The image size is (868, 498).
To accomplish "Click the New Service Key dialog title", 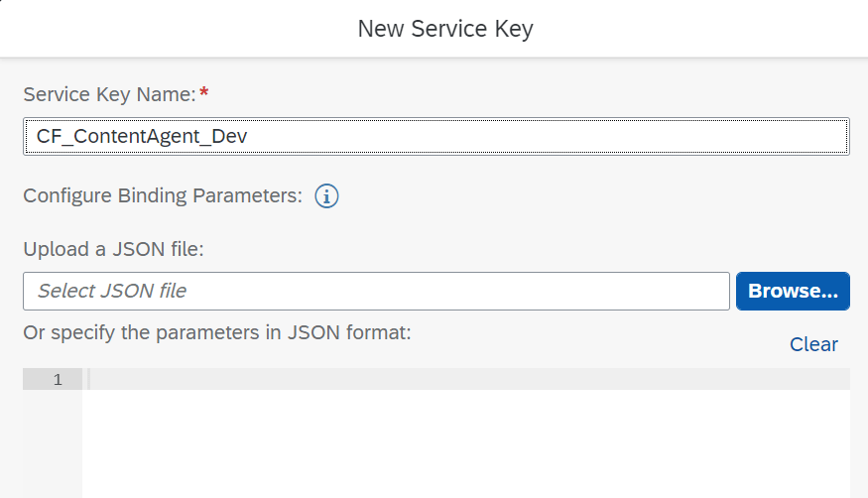I will pos(445,29).
